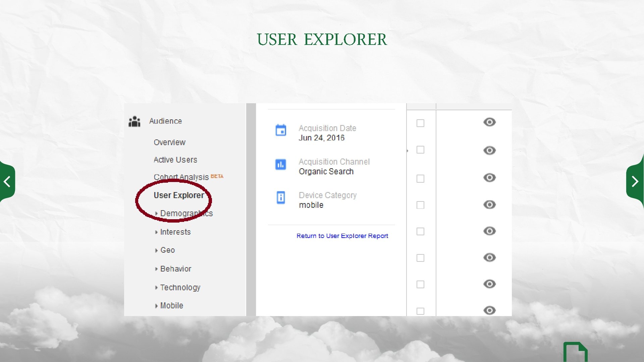This screenshot has width=644, height=362.
Task: Check the fourth row checkbox
Action: tap(420, 205)
